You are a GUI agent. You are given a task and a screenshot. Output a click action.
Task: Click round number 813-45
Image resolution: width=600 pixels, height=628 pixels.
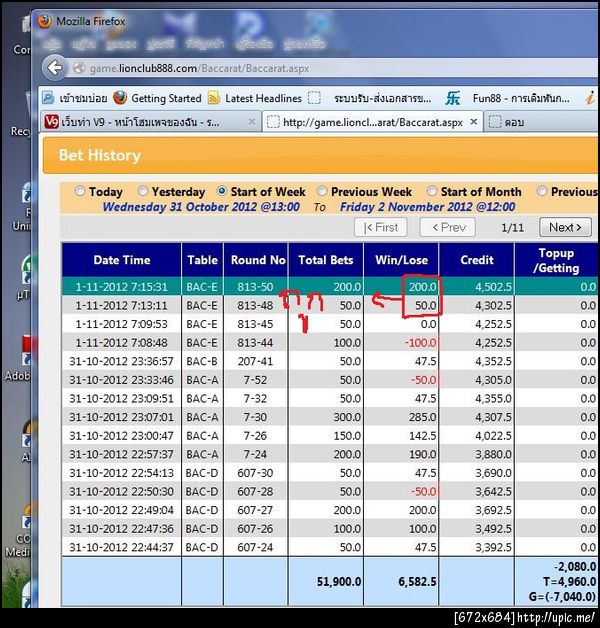click(x=255, y=324)
